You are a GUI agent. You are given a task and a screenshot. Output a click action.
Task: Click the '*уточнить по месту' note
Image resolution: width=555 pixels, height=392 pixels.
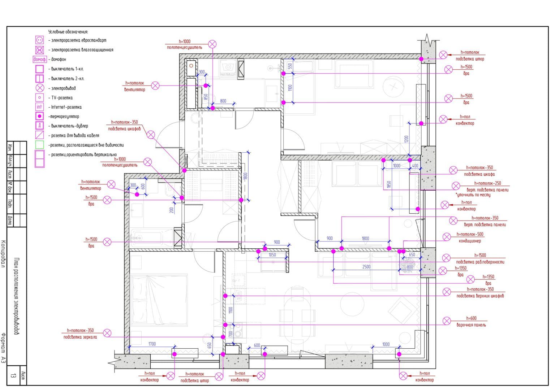[473, 195]
